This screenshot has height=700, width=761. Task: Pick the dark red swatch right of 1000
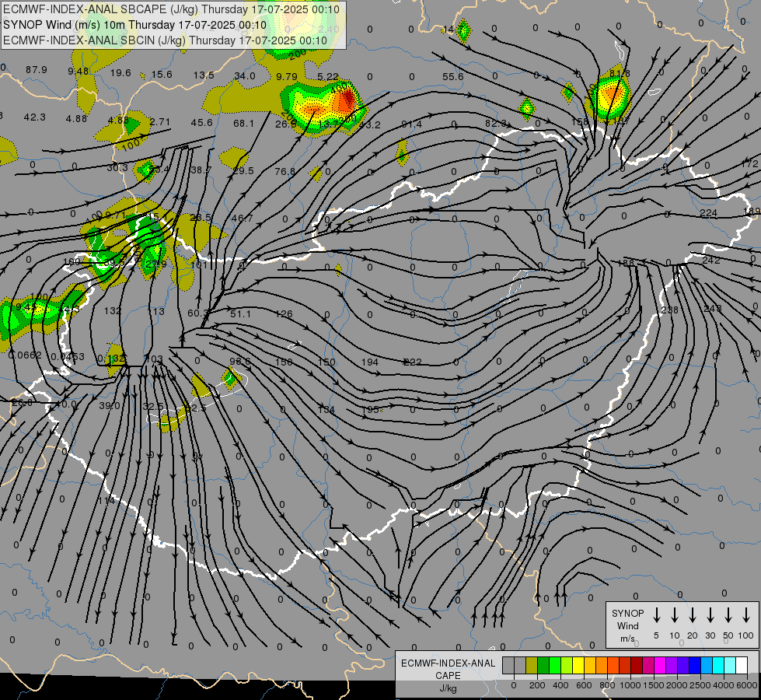tap(637, 665)
